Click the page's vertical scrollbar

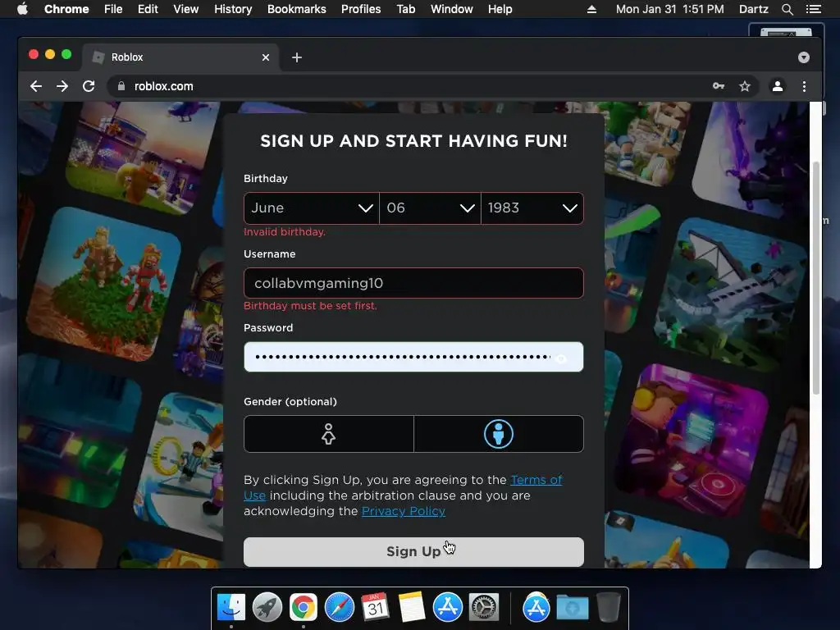point(816,279)
